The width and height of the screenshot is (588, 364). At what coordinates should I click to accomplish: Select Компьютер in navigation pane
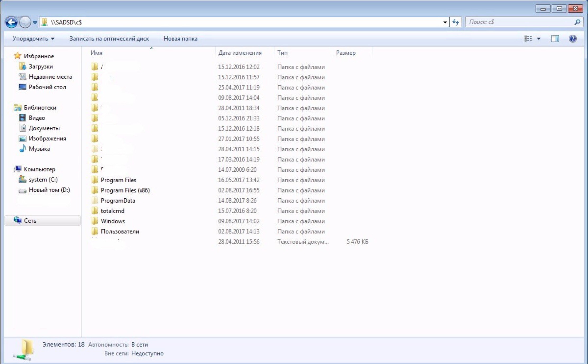[39, 169]
